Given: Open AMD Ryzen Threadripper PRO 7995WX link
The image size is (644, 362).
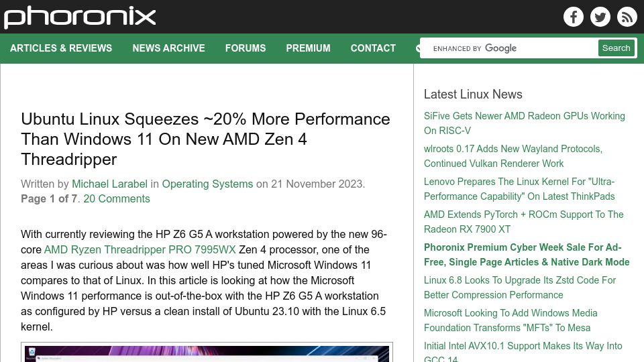Looking at the screenshot, I should click(140, 249).
